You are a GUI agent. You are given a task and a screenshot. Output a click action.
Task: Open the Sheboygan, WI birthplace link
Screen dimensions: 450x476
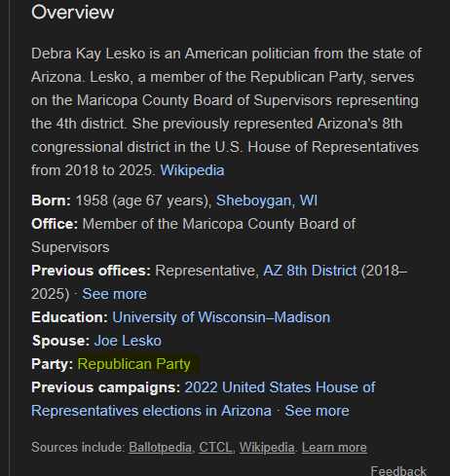[267, 201]
